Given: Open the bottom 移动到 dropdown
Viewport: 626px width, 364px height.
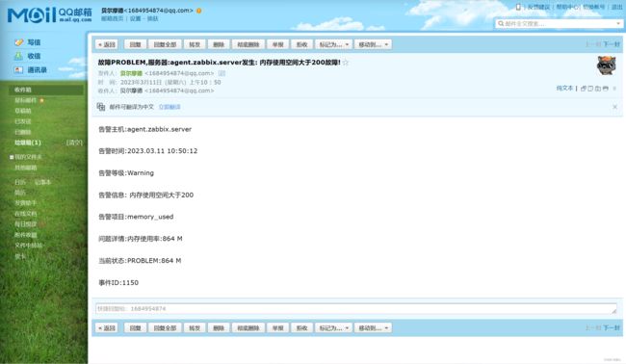Looking at the screenshot, I should point(373,327).
